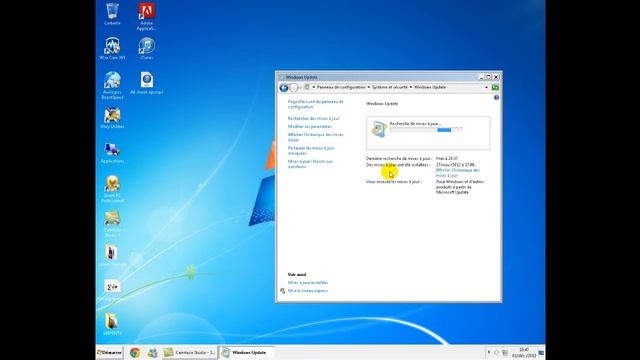Open address bar history dropdown arrow
The height and width of the screenshot is (360, 640).
point(486,87)
